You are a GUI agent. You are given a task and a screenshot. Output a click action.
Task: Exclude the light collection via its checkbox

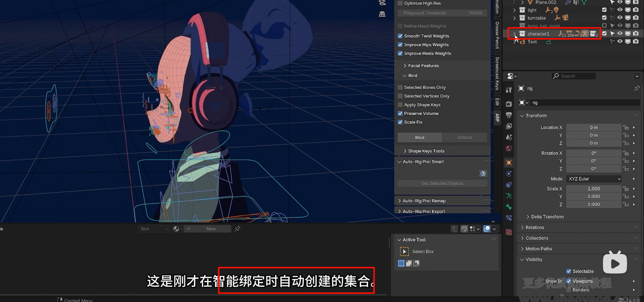click(x=604, y=10)
